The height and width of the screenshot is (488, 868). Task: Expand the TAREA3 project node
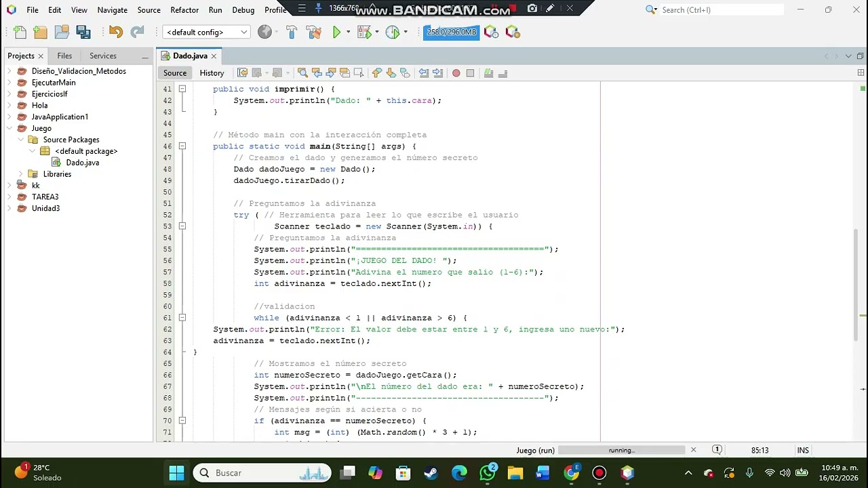point(11,197)
